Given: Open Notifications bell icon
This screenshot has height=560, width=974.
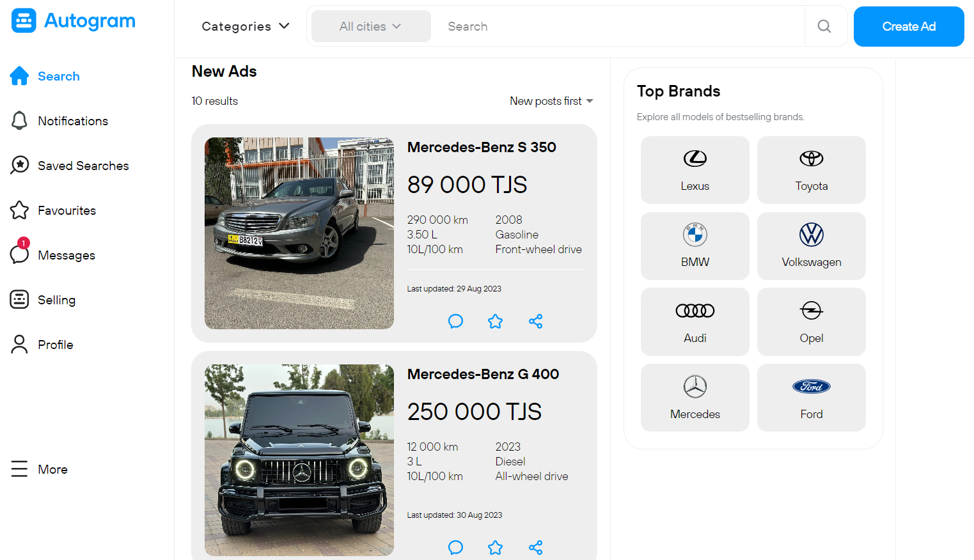Looking at the screenshot, I should pos(19,121).
